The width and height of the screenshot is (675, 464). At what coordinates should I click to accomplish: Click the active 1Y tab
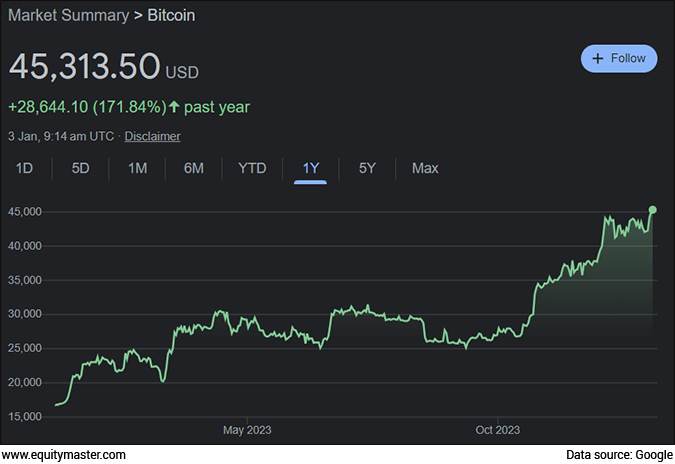(310, 168)
